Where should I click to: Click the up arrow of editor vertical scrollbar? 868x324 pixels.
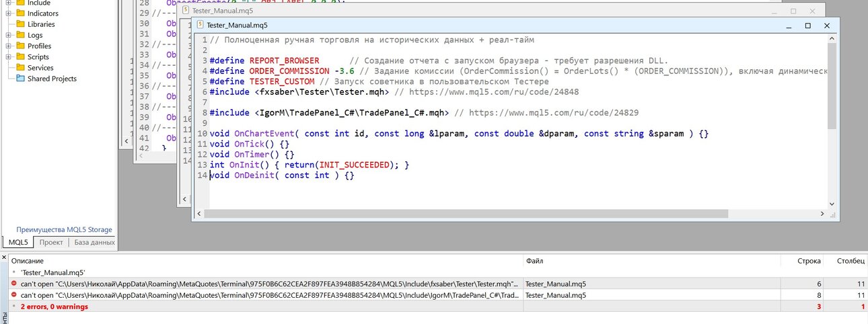point(832,40)
